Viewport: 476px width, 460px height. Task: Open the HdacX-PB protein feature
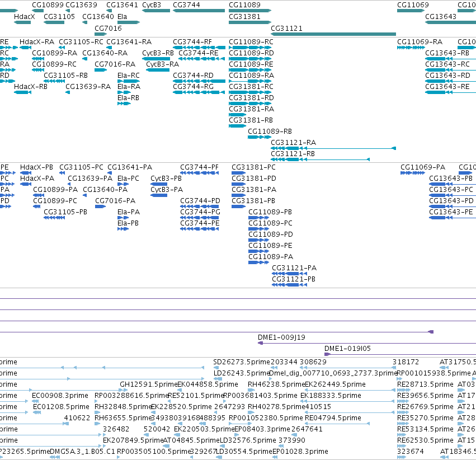pos(26,173)
